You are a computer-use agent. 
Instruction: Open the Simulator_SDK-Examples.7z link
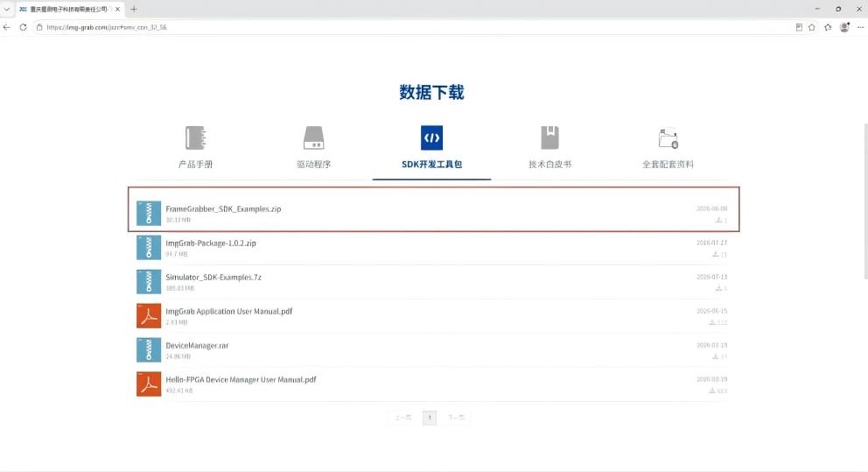[213, 277]
